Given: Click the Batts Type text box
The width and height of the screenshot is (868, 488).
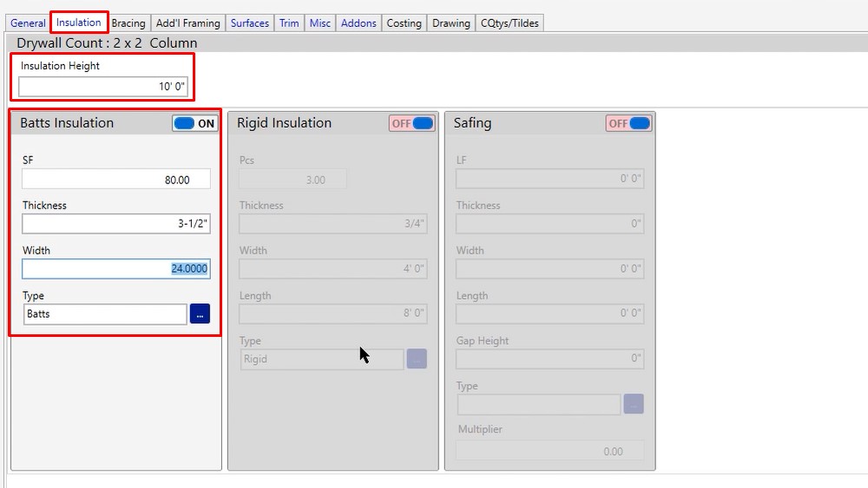Looking at the screenshot, I should tap(104, 314).
